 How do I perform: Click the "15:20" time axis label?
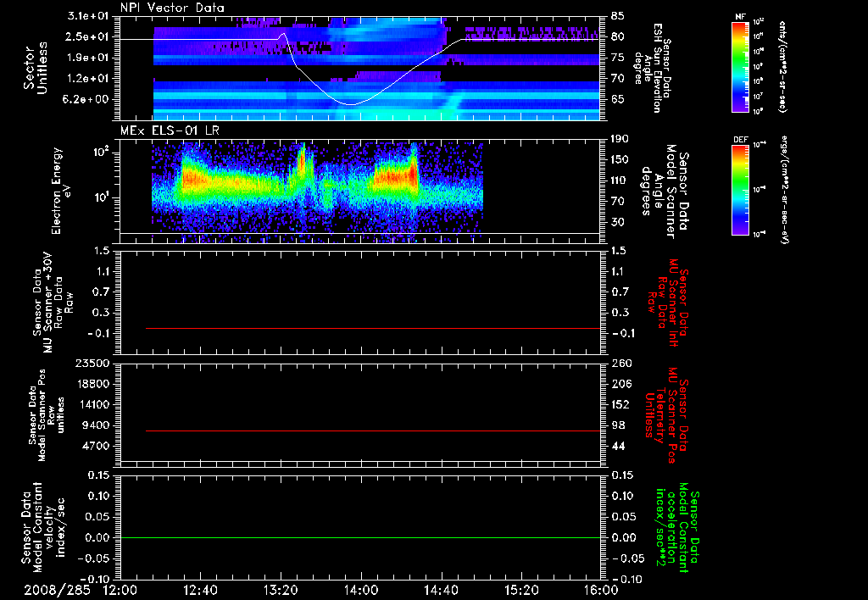pos(521,590)
